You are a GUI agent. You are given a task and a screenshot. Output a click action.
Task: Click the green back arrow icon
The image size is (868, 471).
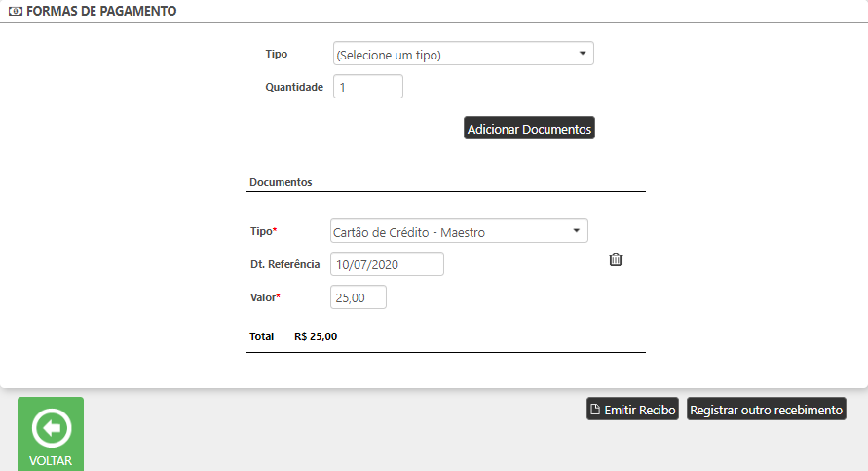pos(51,427)
